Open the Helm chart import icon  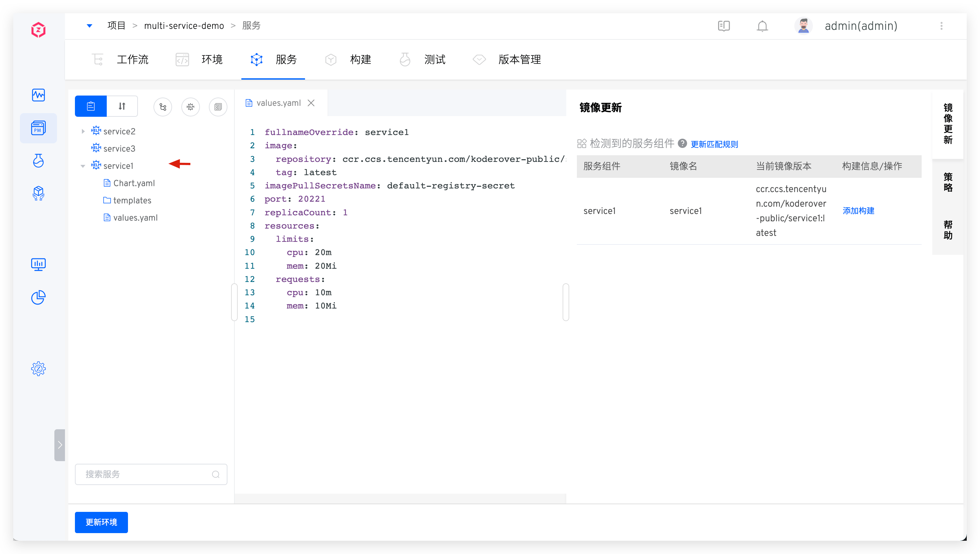[x=191, y=106]
